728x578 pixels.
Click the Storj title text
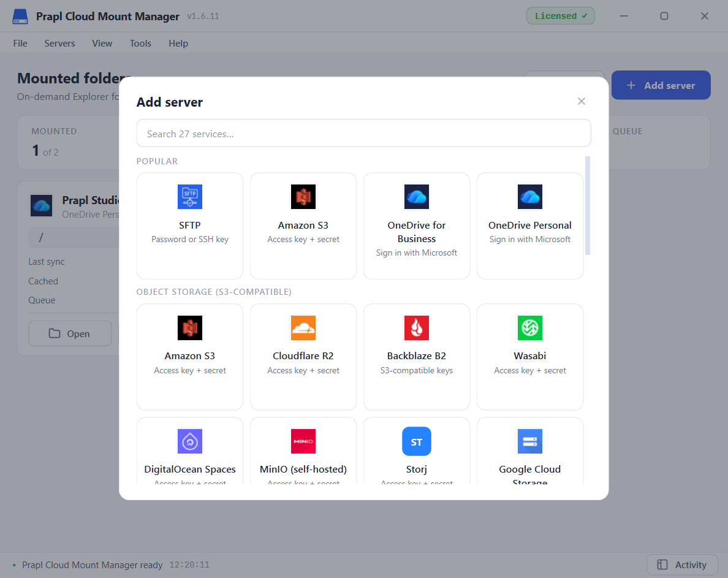click(417, 469)
